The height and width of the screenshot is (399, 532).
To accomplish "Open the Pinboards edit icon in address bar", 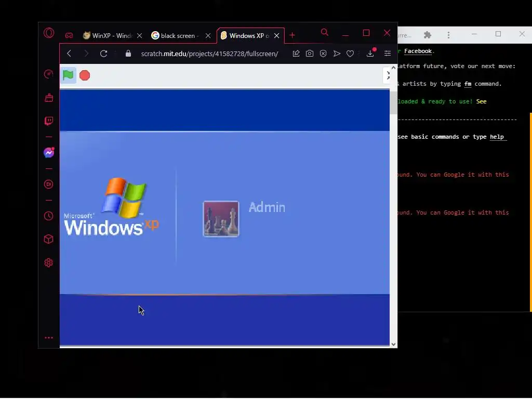I will pos(296,54).
